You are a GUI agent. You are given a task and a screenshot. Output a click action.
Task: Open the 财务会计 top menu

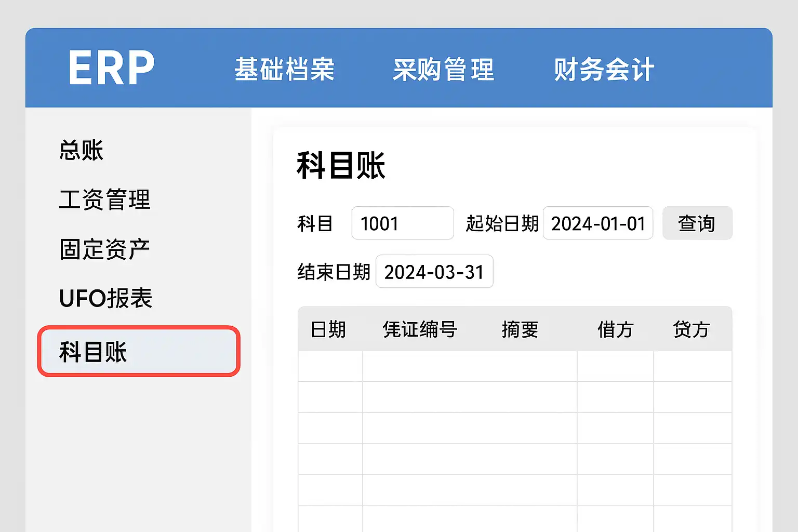604,70
